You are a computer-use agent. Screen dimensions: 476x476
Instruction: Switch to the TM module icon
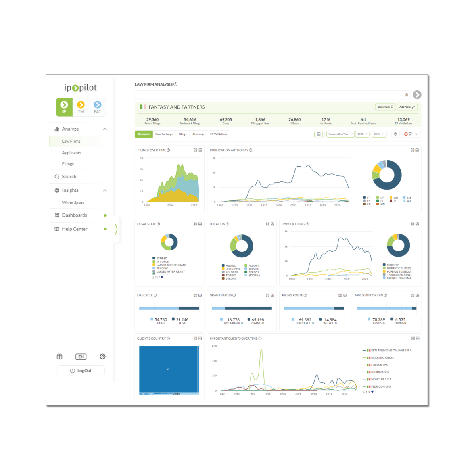point(81,107)
